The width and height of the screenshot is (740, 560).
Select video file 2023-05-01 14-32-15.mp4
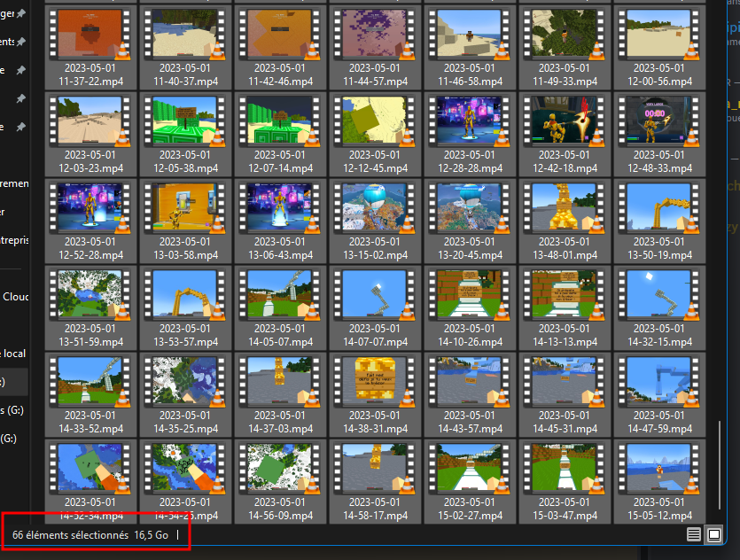pos(659,307)
